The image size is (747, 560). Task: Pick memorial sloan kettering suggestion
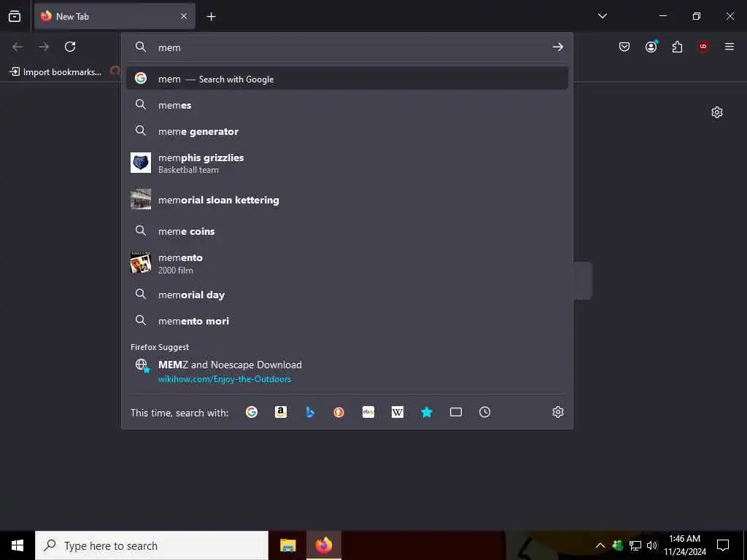(347, 200)
